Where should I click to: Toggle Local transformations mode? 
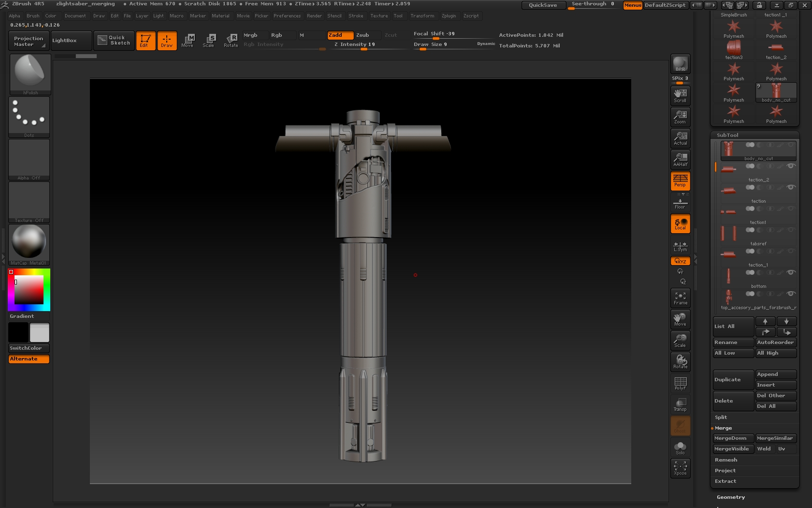coord(680,224)
